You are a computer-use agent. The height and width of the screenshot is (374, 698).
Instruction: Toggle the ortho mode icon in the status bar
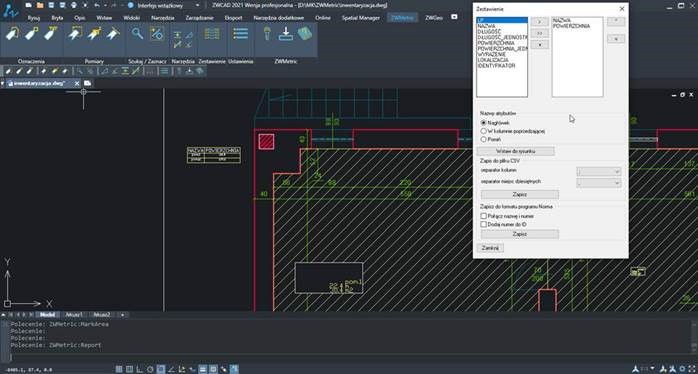tap(140, 369)
